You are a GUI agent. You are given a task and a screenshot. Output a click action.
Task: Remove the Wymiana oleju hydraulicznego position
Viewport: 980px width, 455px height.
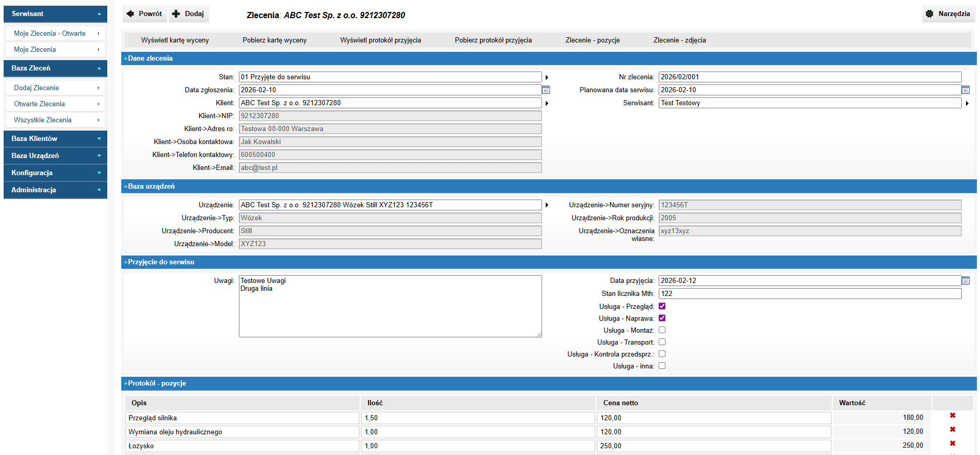(952, 430)
